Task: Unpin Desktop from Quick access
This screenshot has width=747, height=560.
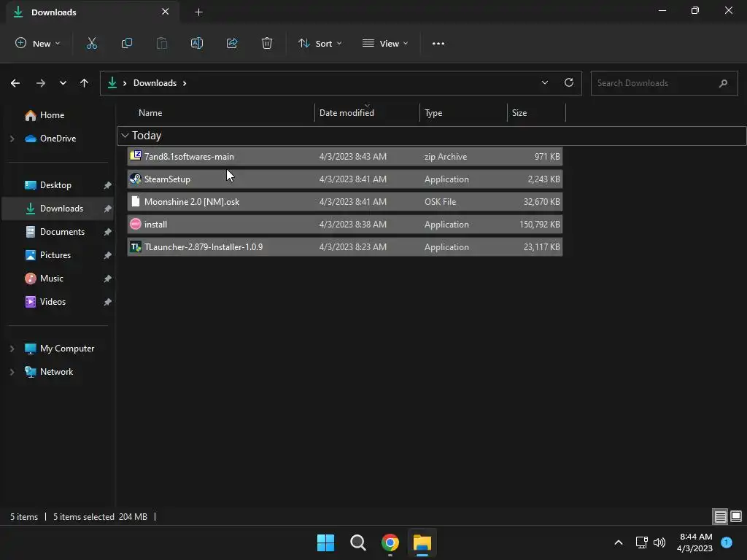Action: (108, 185)
